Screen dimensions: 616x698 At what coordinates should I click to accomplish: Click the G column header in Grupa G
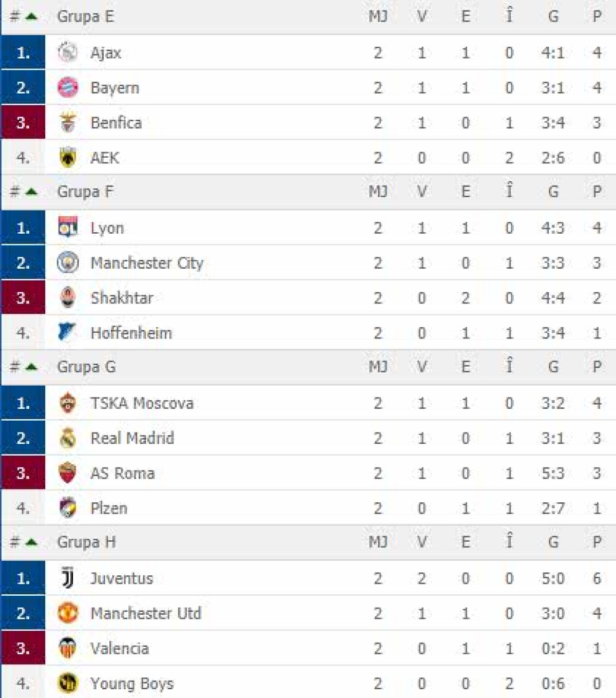(553, 367)
